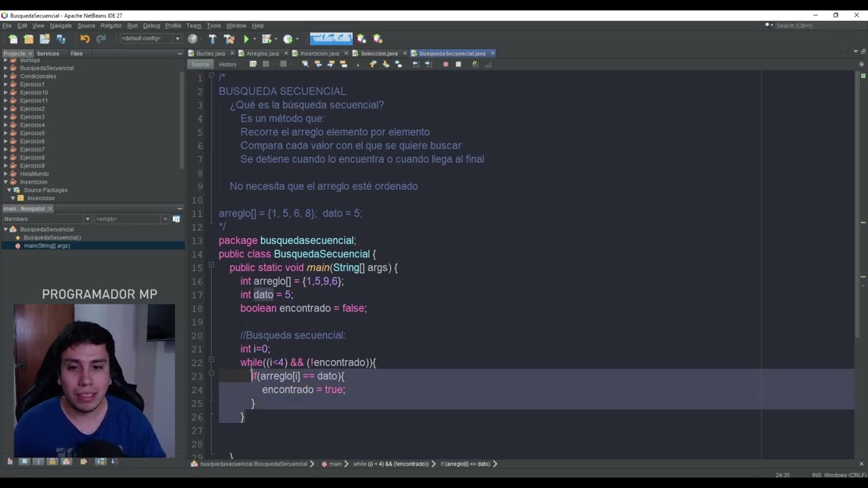Screen dimensions: 868x488
Task: Click the Debug Project icon
Action: coord(267,39)
